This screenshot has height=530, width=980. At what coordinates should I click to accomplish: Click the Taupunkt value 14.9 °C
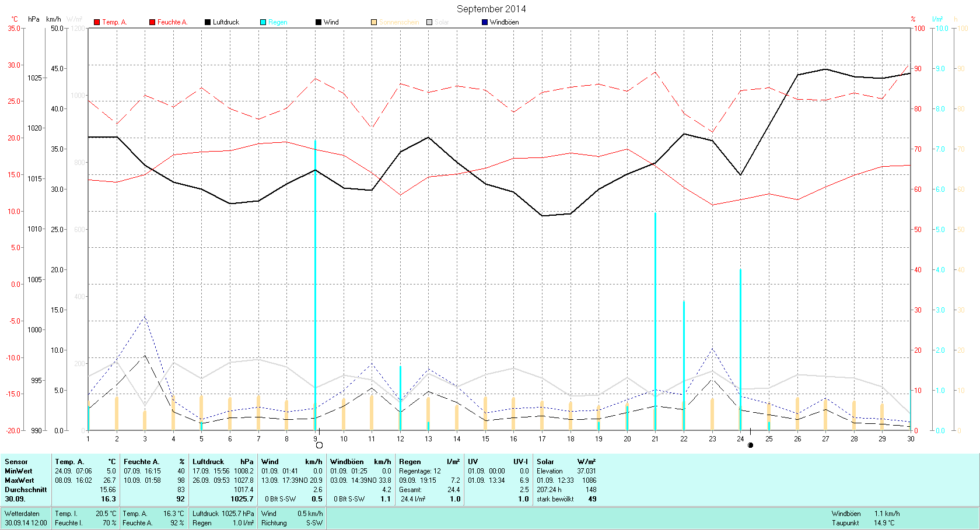[x=884, y=523]
